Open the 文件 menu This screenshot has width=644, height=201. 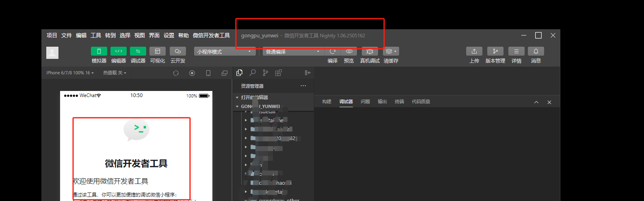[x=67, y=36]
